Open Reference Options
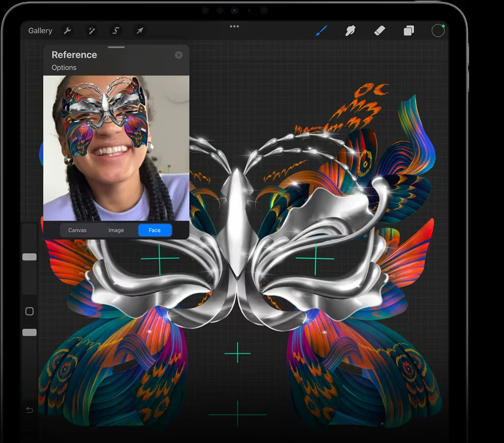Screen dimensions: 504x443 coord(64,68)
